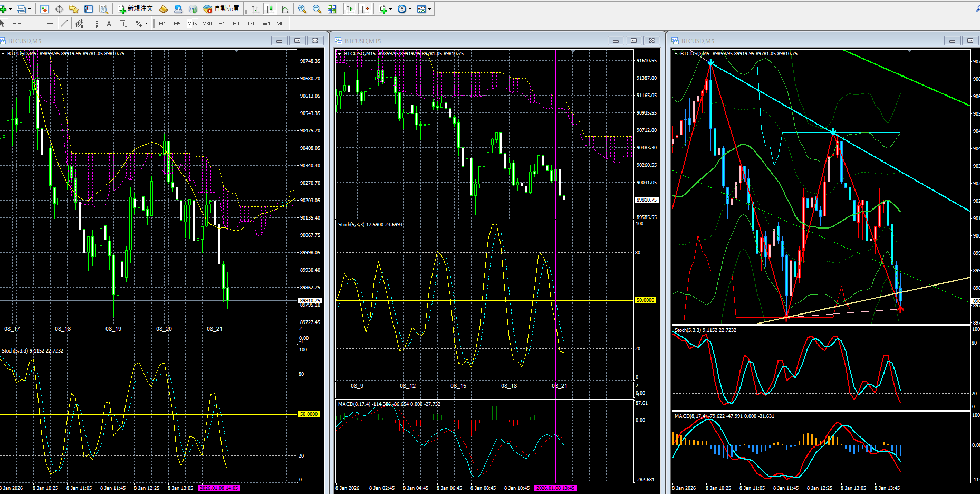Select the M5 timeframe
This screenshot has width=980, height=494.
[177, 23]
